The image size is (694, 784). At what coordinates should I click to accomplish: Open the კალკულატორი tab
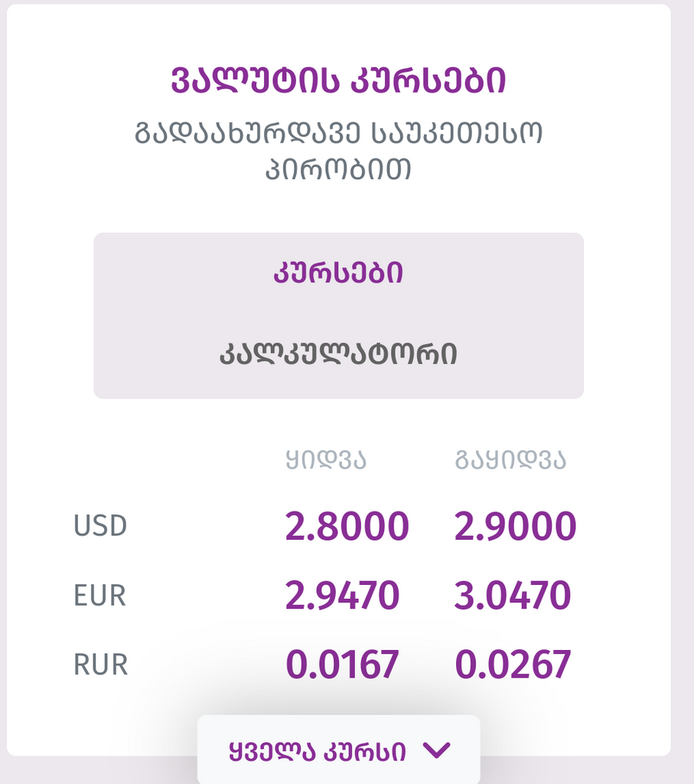click(x=338, y=354)
